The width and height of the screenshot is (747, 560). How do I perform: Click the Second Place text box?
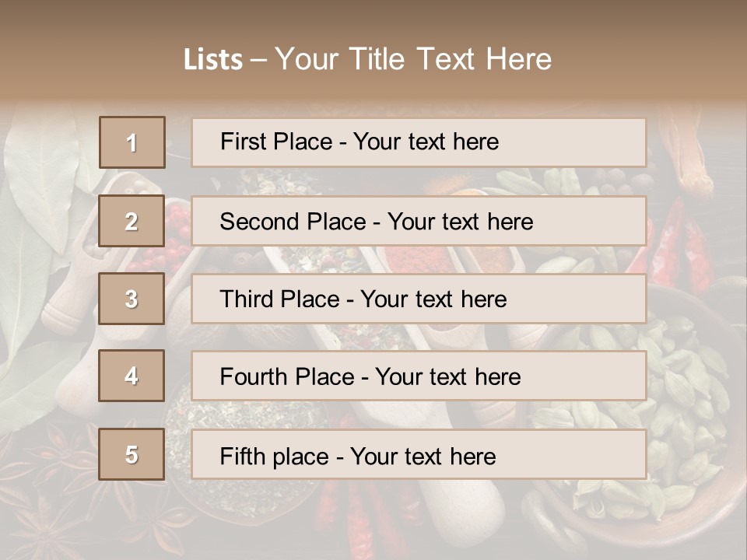[419, 222]
